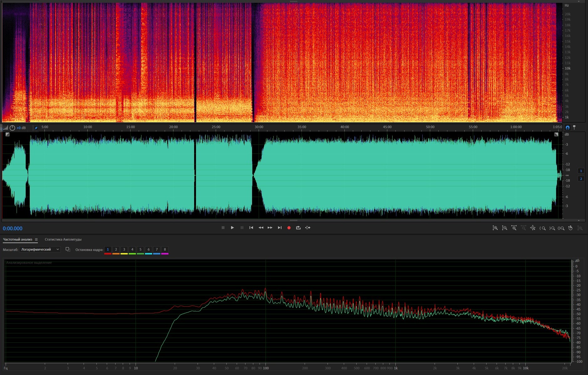Click the +0 dB volume knob
Viewport: 588px width, 375px height.
pos(12,128)
